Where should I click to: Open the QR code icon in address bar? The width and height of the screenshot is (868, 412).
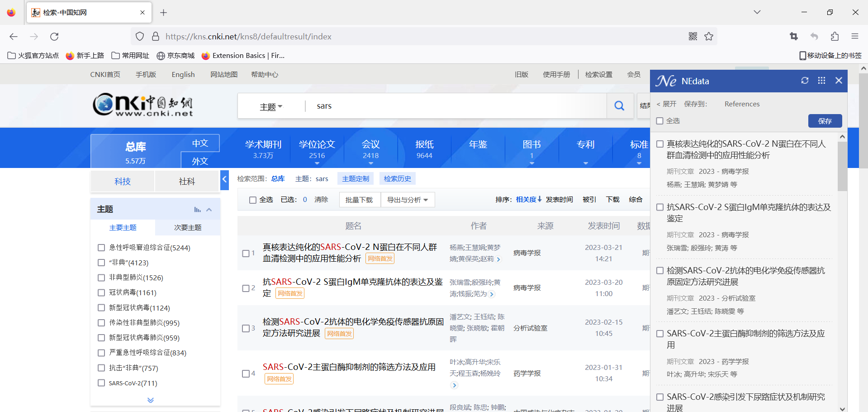693,36
